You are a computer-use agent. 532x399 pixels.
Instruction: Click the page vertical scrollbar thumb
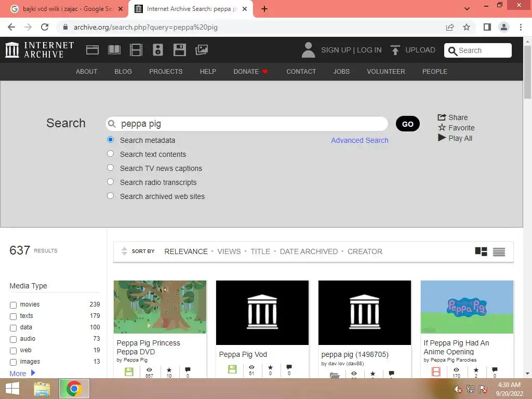click(x=527, y=71)
